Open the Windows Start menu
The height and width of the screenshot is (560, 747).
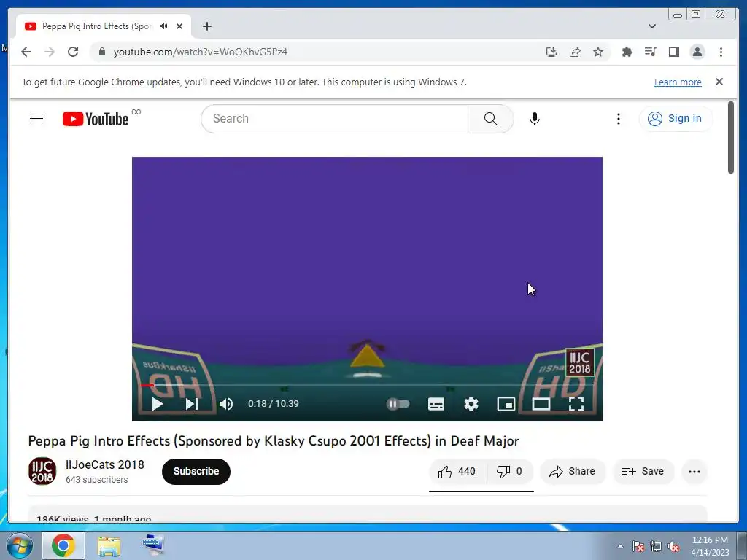click(19, 545)
